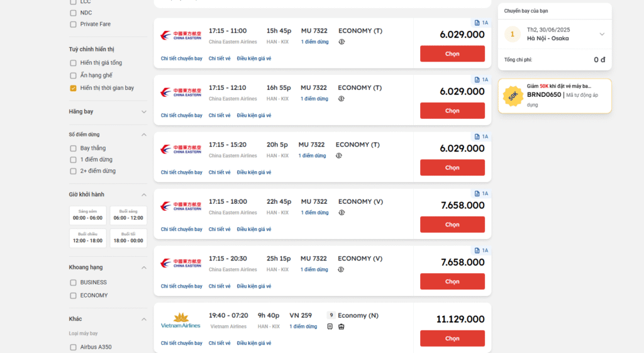Open 'Điều kiện giá vé' for the 17:15 - 20:30 flight
The height and width of the screenshot is (353, 644).
[254, 286]
